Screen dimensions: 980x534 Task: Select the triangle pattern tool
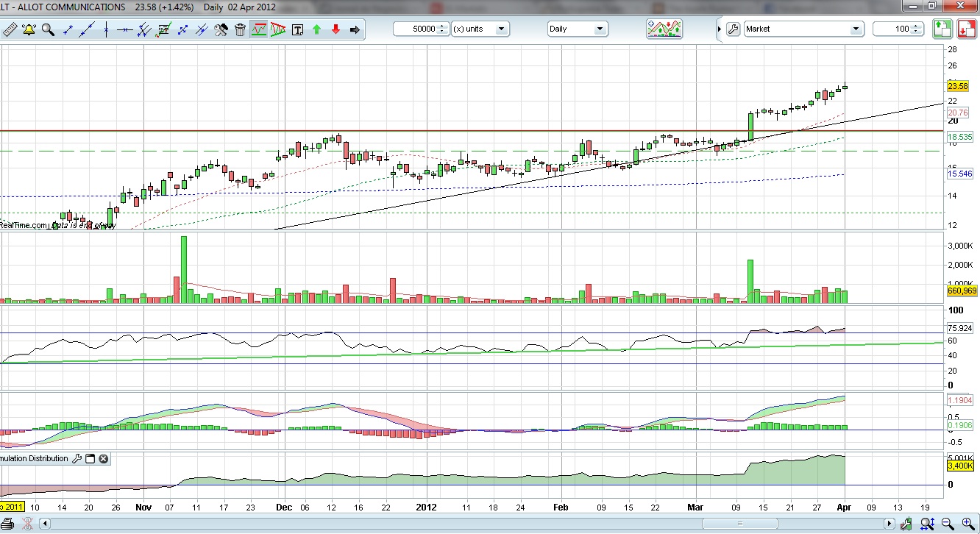[x=278, y=29]
